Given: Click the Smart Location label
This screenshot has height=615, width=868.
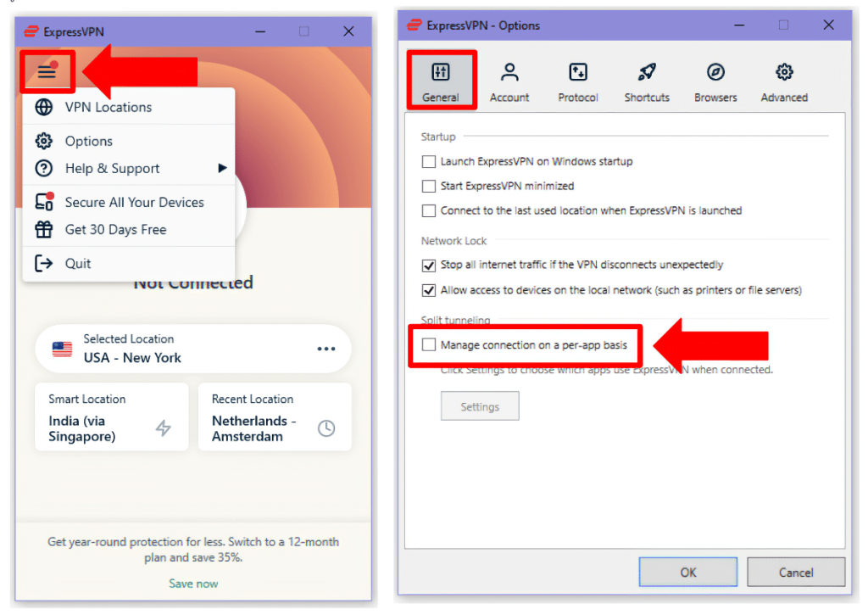Looking at the screenshot, I should [87, 399].
